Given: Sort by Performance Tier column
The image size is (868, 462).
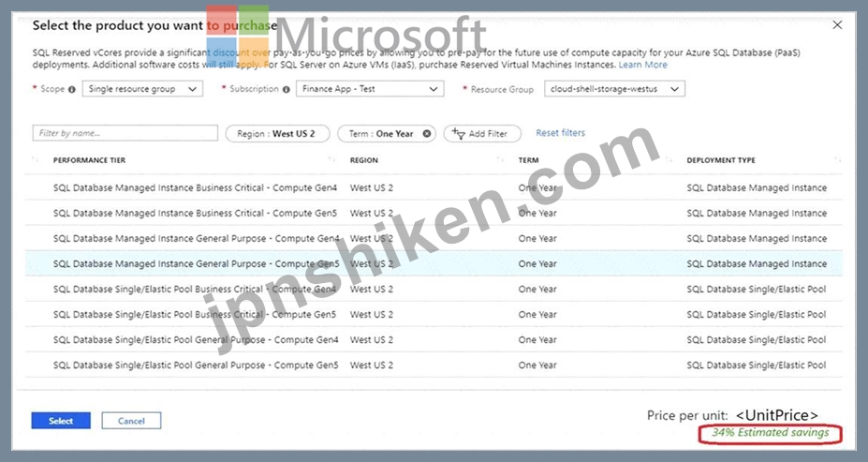Looking at the screenshot, I should pos(89,160).
